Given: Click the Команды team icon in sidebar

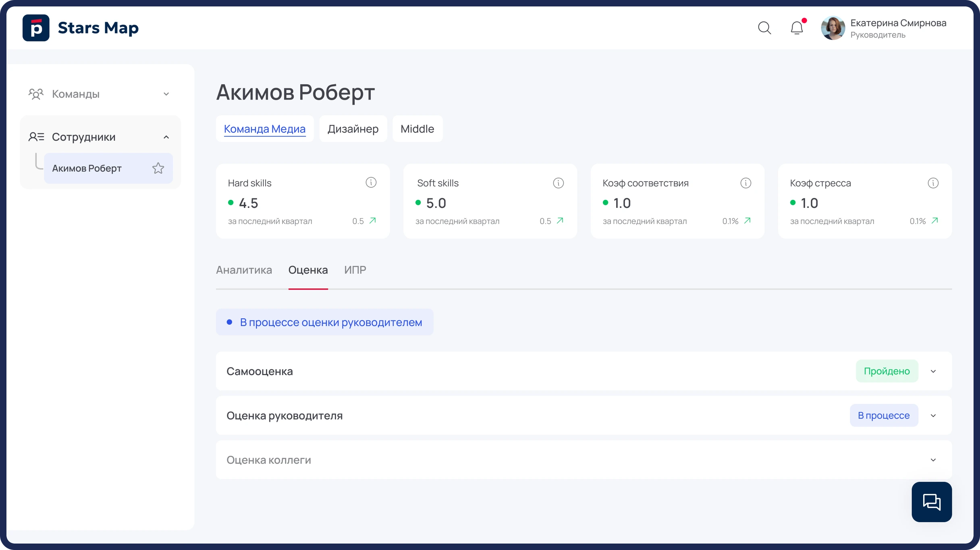Looking at the screenshot, I should (36, 94).
